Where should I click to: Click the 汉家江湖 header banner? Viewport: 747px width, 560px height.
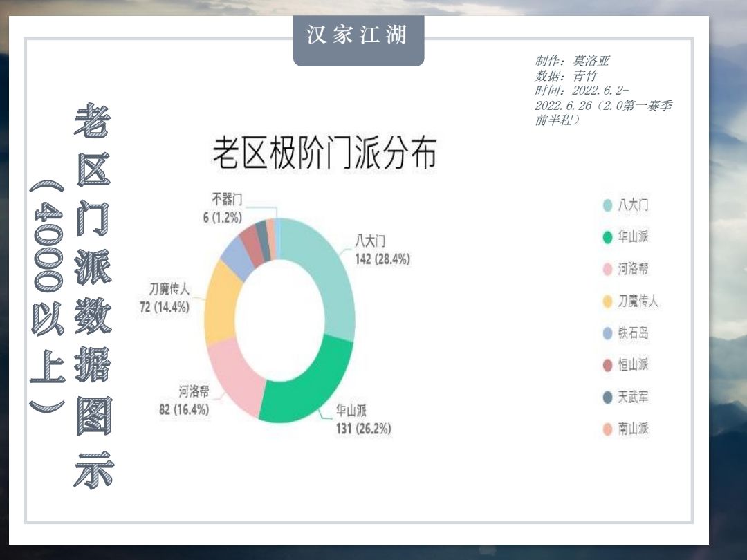point(358,41)
